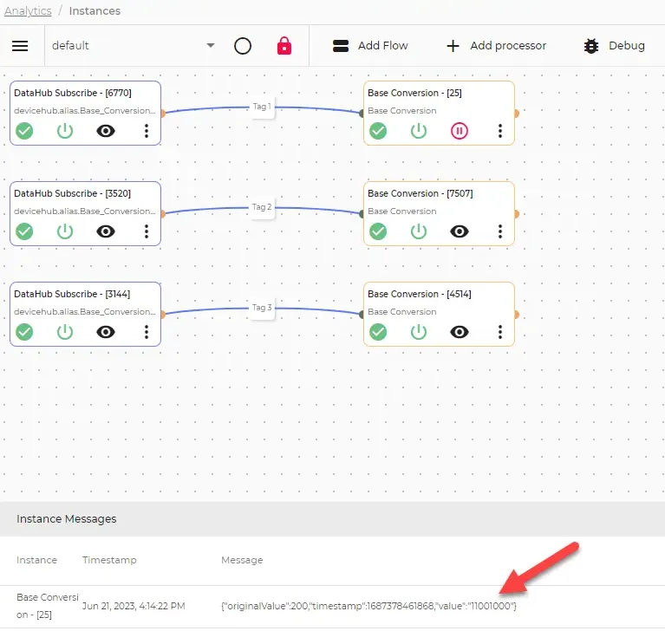Click the input port of Base Conversion [7507]
665x644 pixels.
click(362, 214)
